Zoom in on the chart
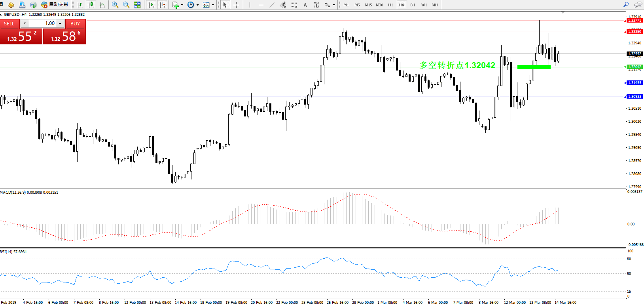The image size is (644, 307). point(115,5)
